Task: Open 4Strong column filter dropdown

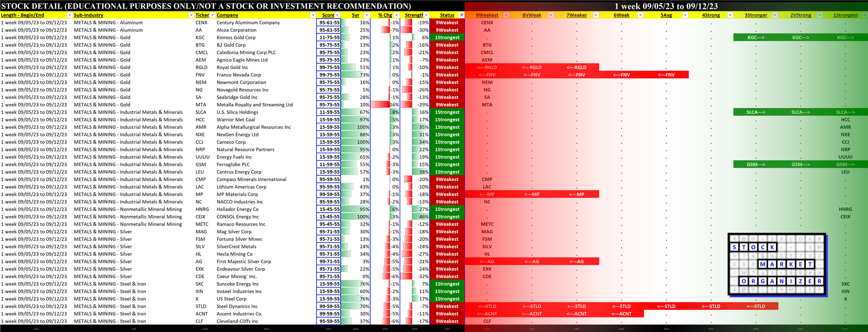Action: (730, 15)
